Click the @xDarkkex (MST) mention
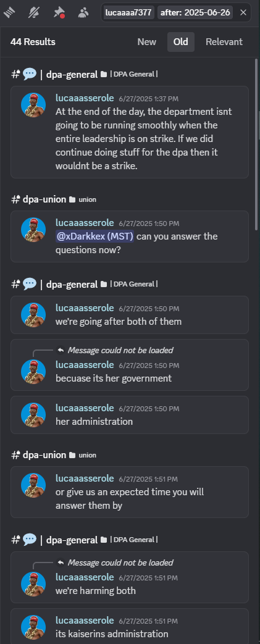Image resolution: width=260 pixels, height=644 pixels. (x=94, y=236)
